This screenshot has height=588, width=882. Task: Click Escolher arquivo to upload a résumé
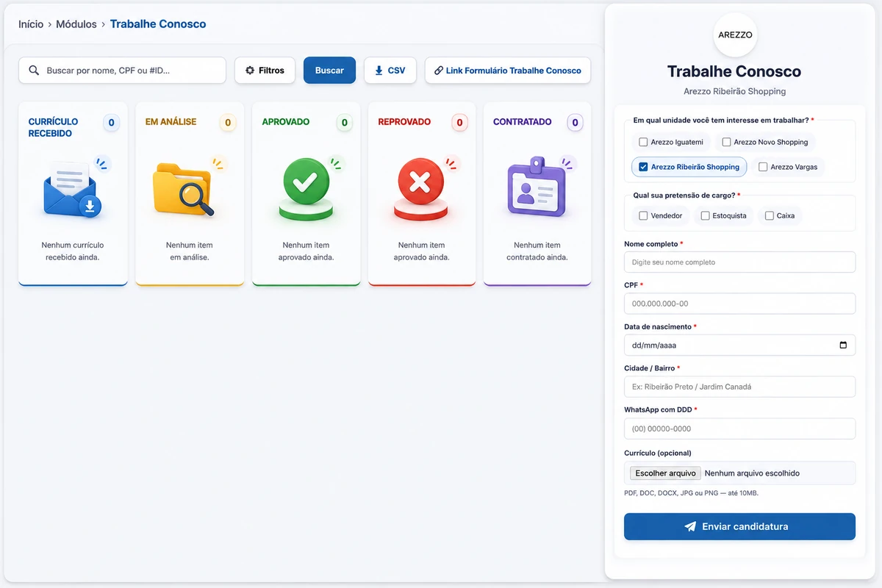pyautogui.click(x=665, y=473)
